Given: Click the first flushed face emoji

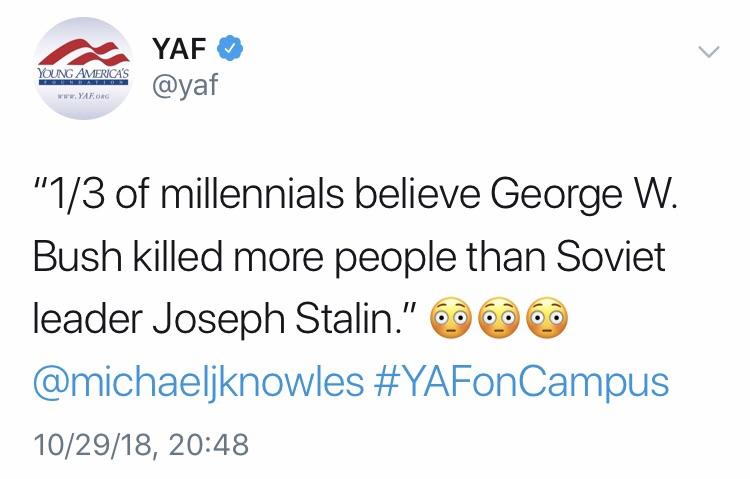Looking at the screenshot, I should [451, 318].
